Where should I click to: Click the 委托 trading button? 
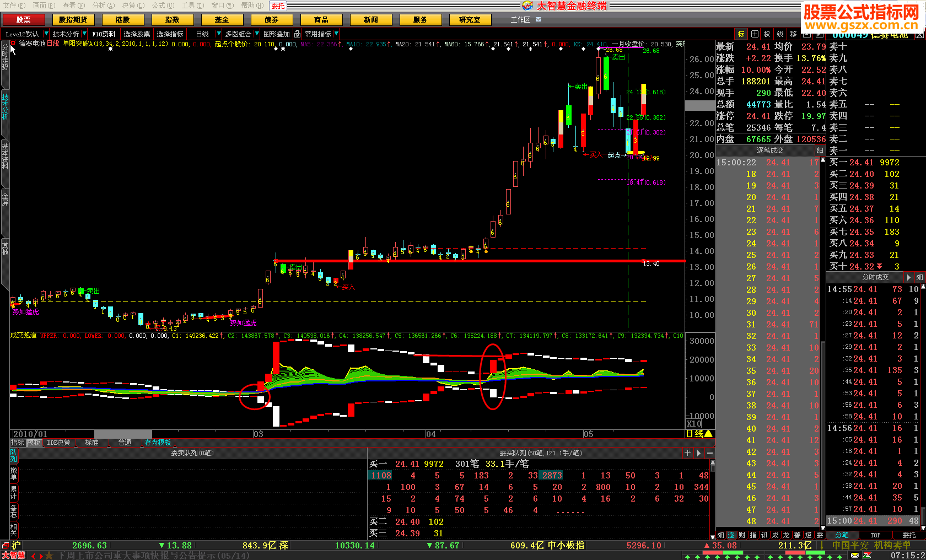pyautogui.click(x=278, y=6)
